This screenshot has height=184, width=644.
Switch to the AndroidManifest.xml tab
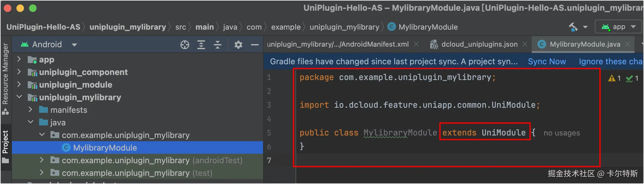(337, 44)
